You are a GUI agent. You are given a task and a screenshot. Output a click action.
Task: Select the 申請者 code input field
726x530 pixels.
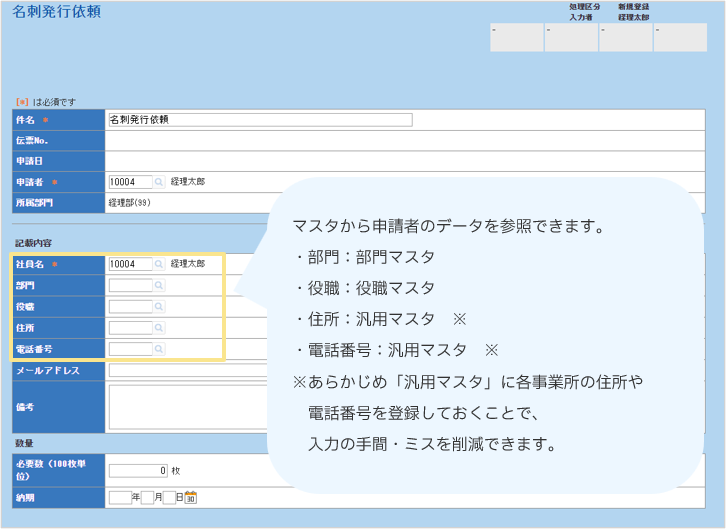pyautogui.click(x=130, y=182)
